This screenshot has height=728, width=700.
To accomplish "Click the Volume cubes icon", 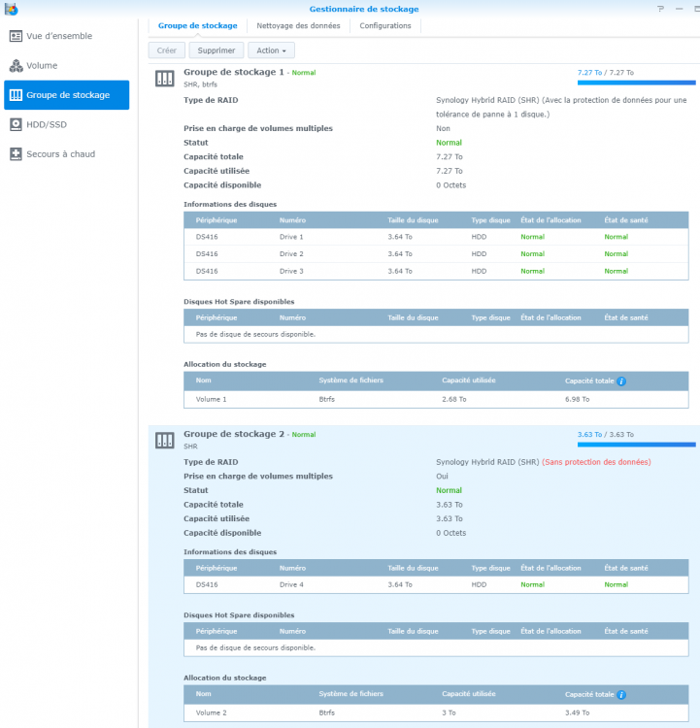I will pyautogui.click(x=17, y=66).
